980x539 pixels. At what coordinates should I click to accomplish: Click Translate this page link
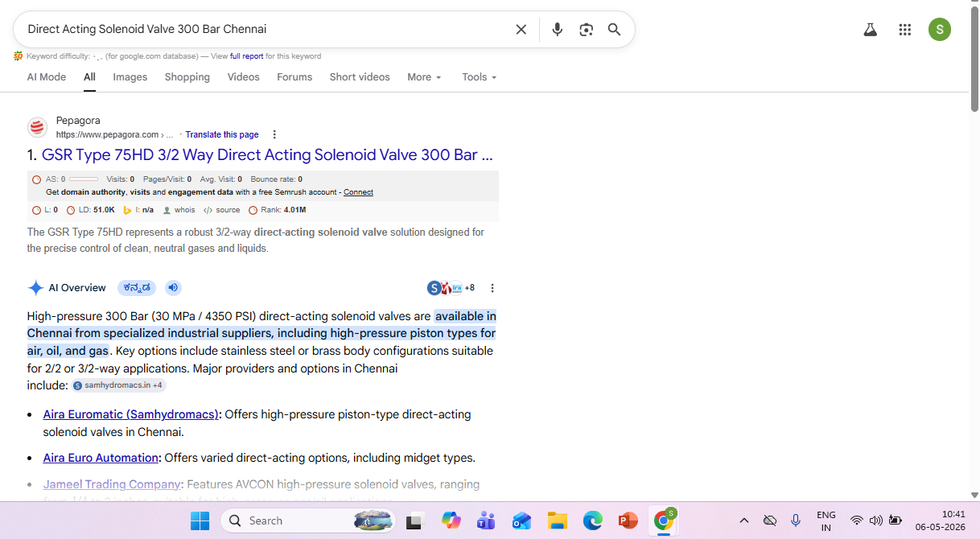pos(222,134)
